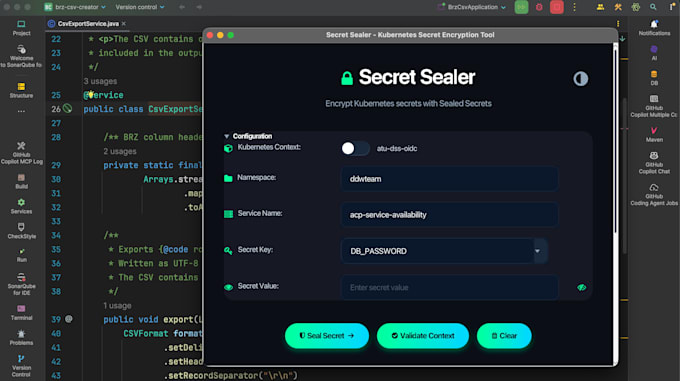Toggle the Kubernetes Context switch
Screen dimensions: 680x381
(x=355, y=148)
